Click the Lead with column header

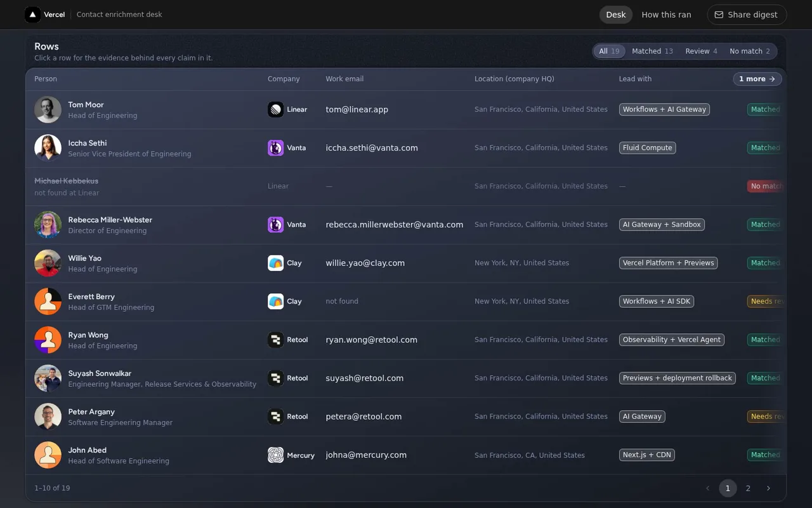click(x=635, y=79)
